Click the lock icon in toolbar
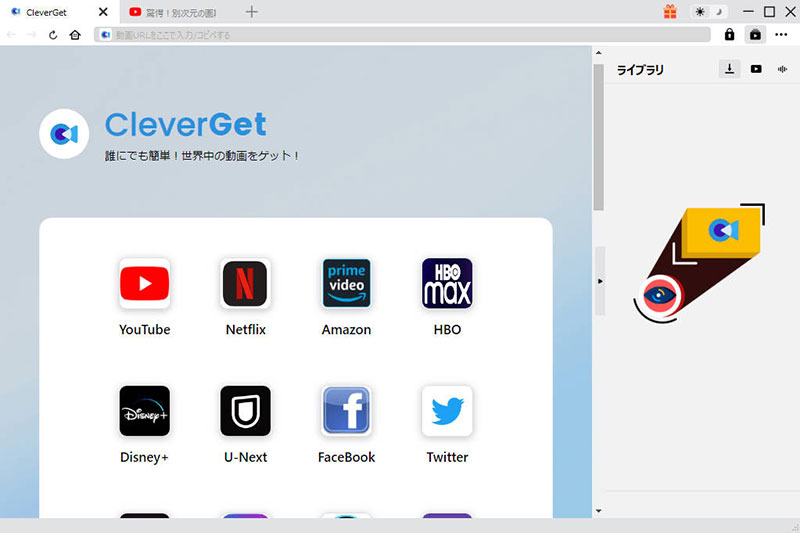 pos(730,34)
